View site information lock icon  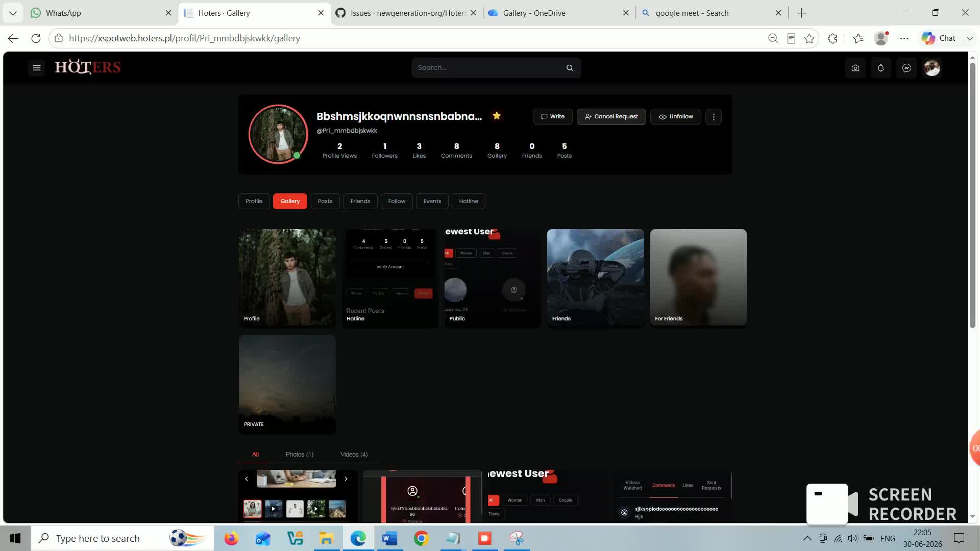(x=59, y=38)
